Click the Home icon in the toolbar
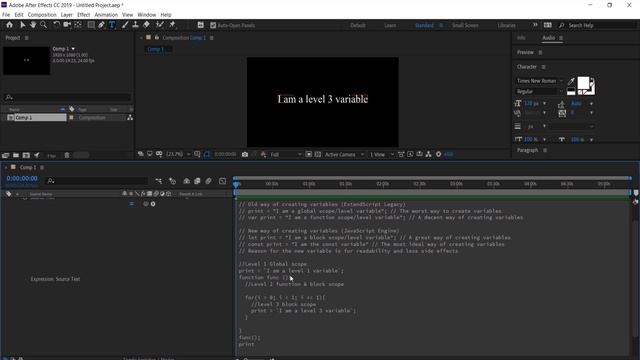 coord(9,25)
